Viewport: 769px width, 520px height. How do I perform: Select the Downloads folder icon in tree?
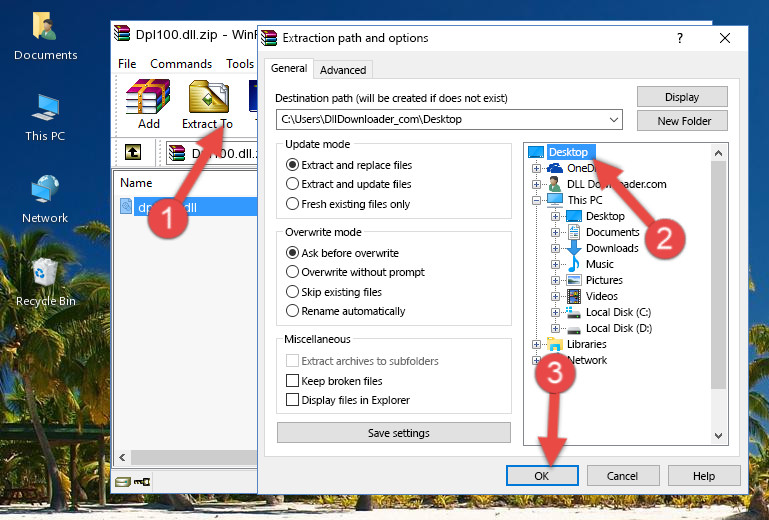[574, 248]
